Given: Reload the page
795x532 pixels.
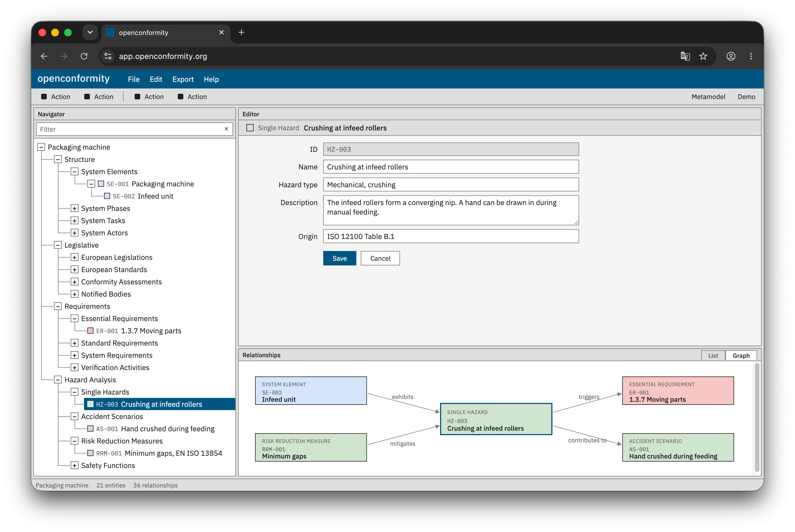Looking at the screenshot, I should click(x=84, y=56).
